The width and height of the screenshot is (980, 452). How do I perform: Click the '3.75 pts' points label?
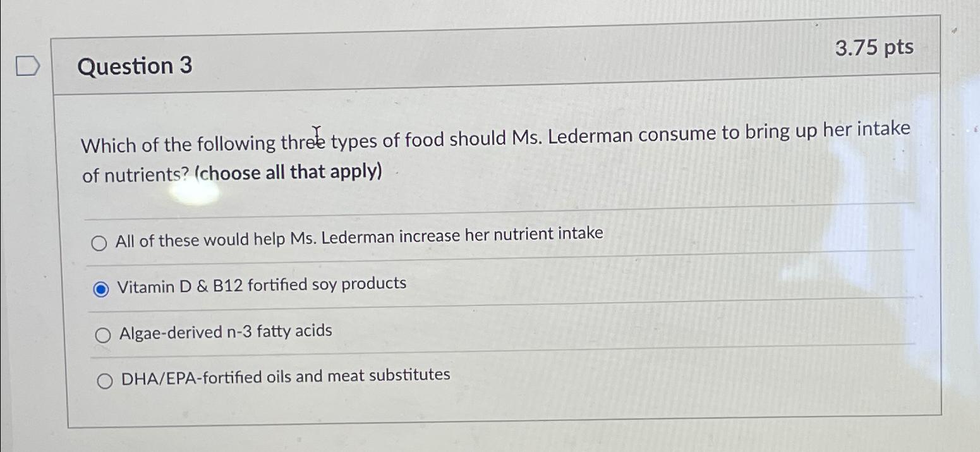[x=874, y=48]
